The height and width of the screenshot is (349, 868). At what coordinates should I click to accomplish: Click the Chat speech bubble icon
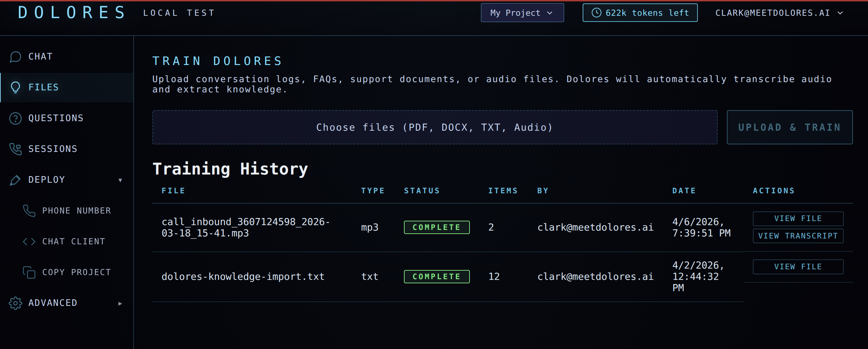pos(15,57)
